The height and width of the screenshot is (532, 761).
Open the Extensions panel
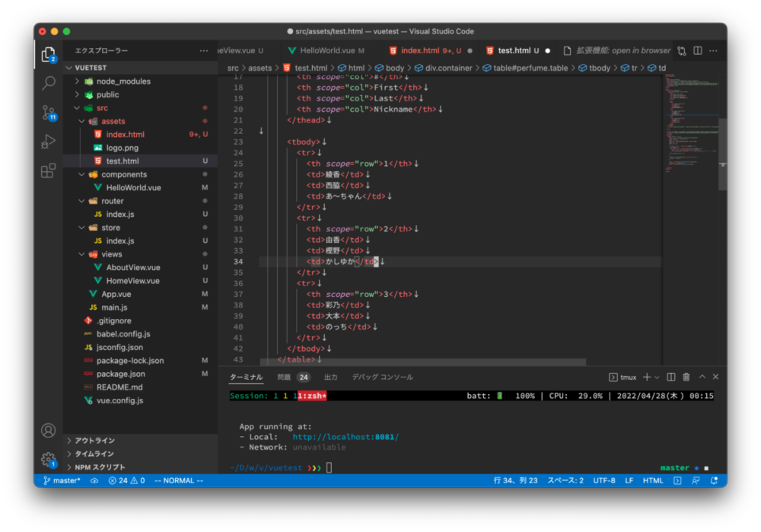click(x=48, y=170)
